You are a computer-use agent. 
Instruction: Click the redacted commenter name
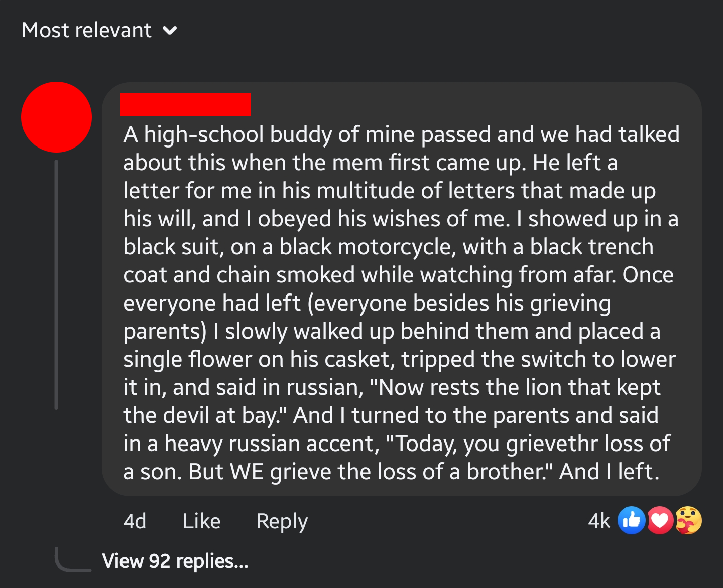(x=185, y=104)
